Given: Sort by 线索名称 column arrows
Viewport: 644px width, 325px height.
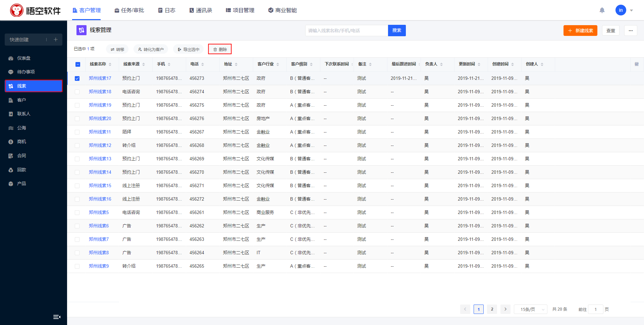Looking at the screenshot, I should [x=110, y=64].
